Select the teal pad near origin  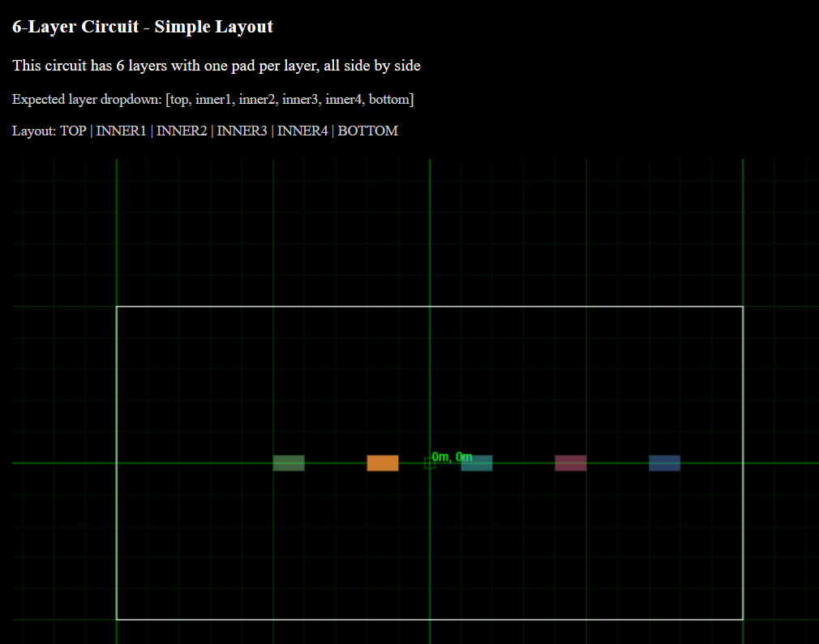(476, 463)
